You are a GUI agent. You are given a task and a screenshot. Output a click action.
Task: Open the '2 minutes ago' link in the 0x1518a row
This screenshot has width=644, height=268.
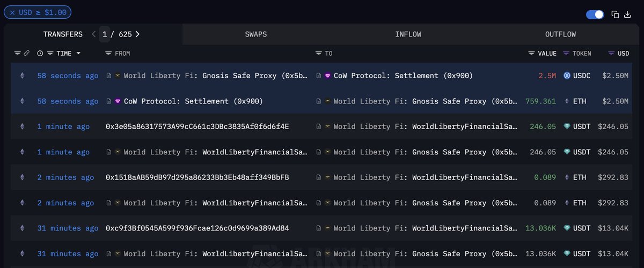pos(65,177)
